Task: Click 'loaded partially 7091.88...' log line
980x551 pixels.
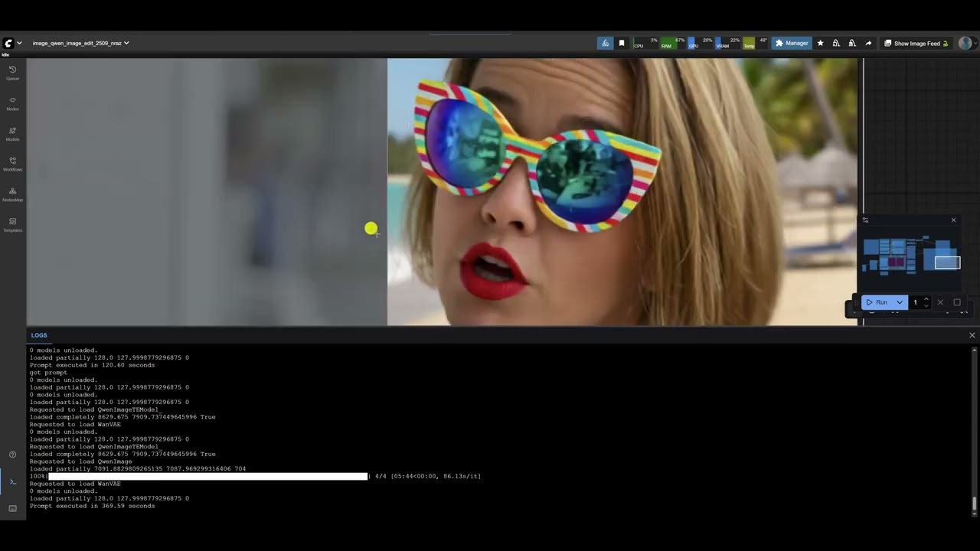Action: pyautogui.click(x=138, y=468)
